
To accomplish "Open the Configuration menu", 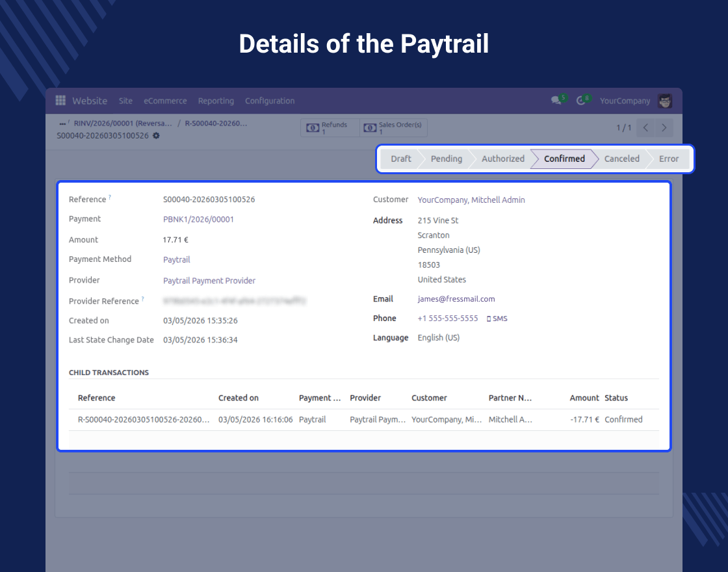I will coord(270,101).
